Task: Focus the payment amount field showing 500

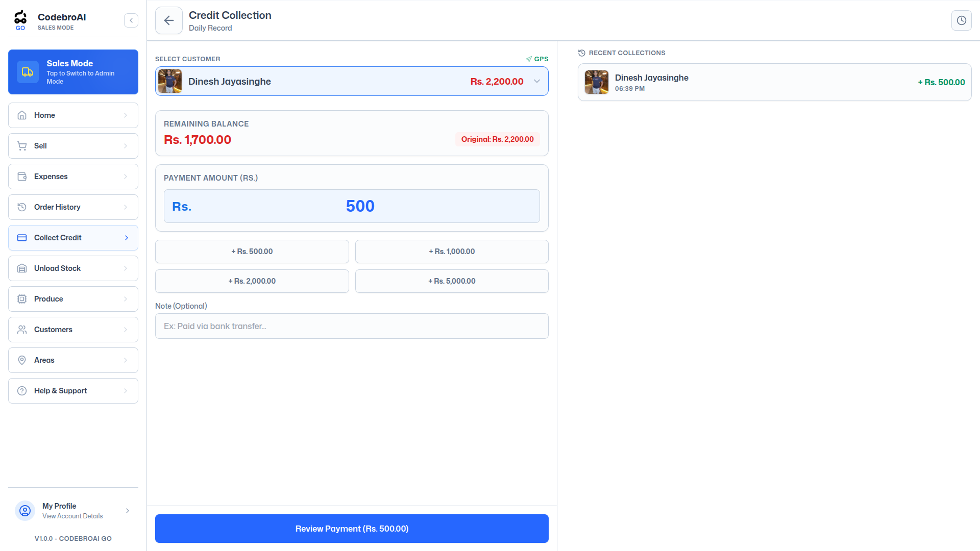Action: coord(352,206)
